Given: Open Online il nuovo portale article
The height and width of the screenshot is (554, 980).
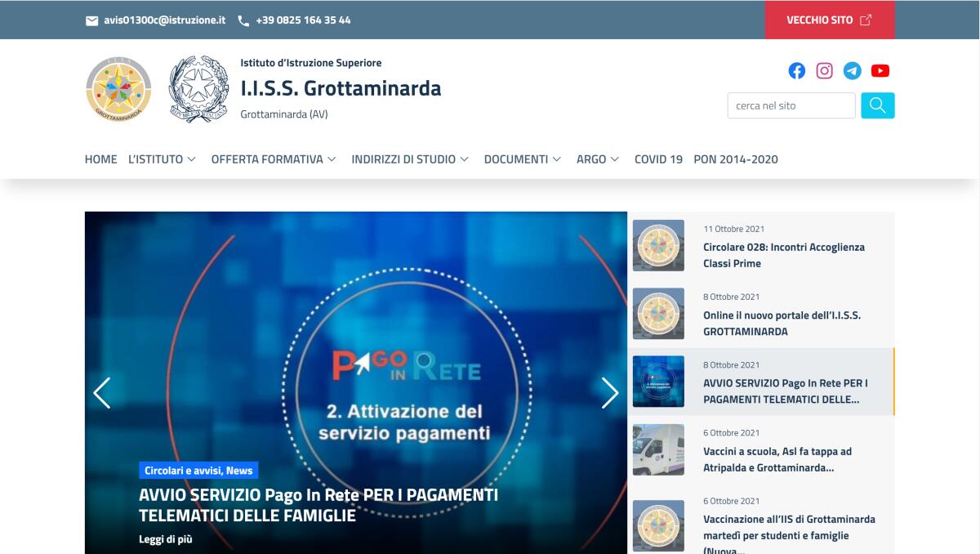Looking at the screenshot, I should 782,324.
